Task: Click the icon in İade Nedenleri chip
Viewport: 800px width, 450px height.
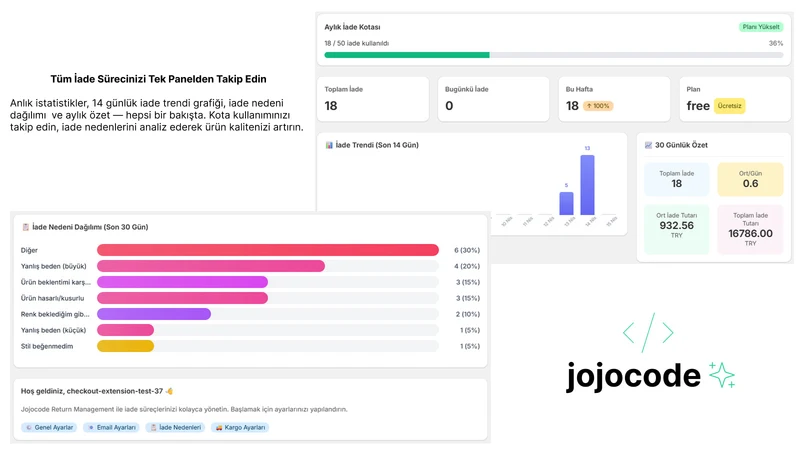Action: coord(153,428)
